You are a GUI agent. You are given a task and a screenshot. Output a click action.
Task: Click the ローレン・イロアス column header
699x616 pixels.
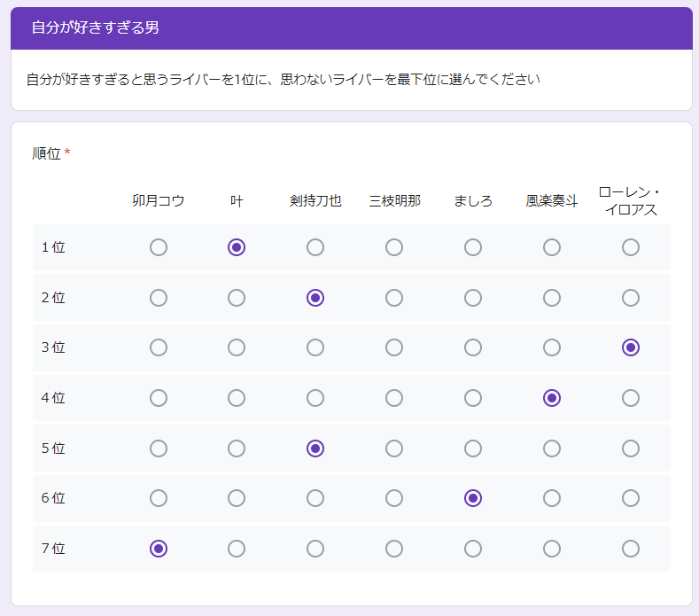631,200
